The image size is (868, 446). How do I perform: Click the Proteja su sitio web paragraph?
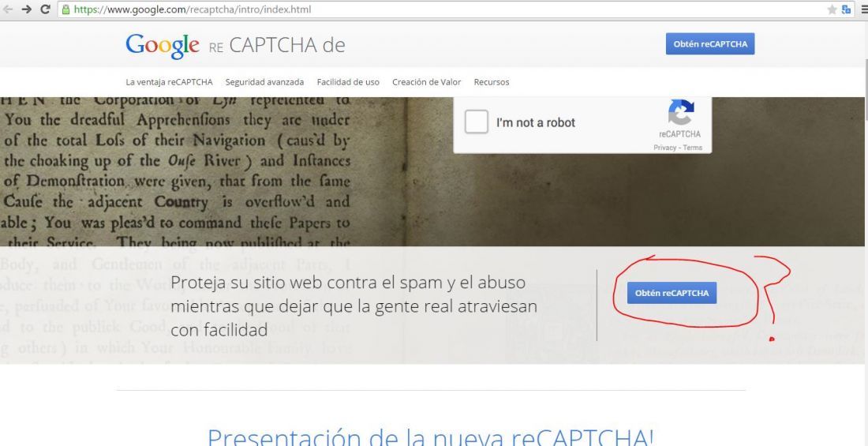pos(354,306)
